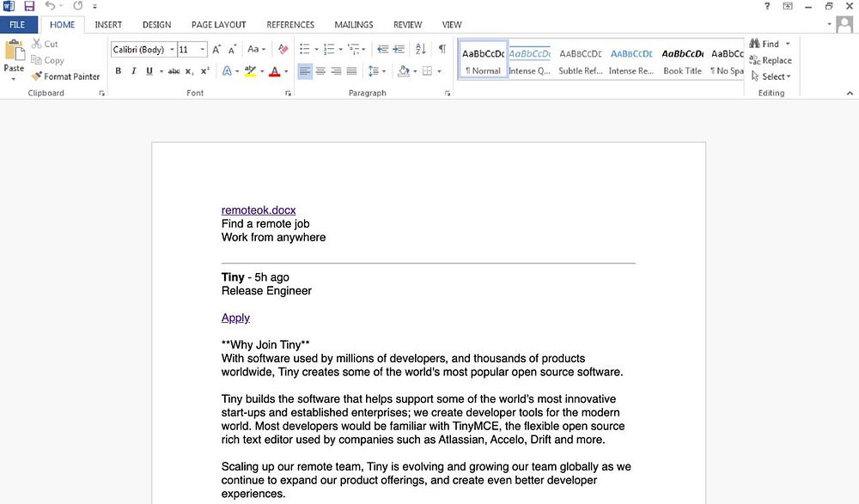The height and width of the screenshot is (504, 859).
Task: Apply the Normal style
Action: point(483,59)
